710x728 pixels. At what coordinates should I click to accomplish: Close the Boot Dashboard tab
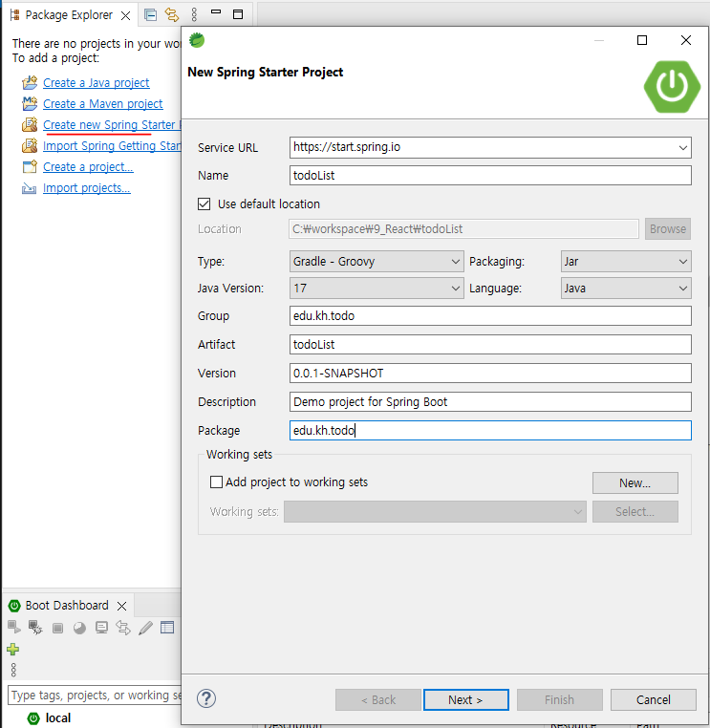point(121,606)
